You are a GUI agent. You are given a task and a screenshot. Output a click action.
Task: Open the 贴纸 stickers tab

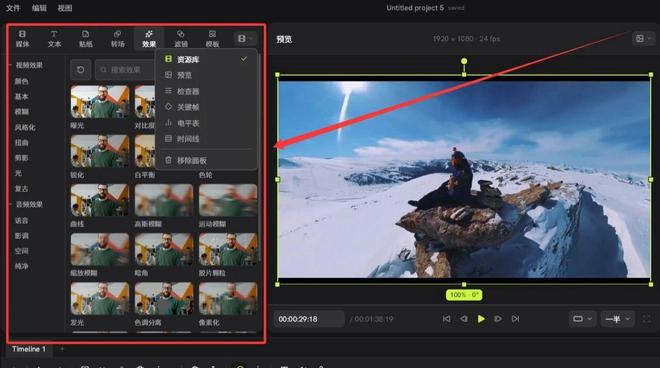pyautogui.click(x=85, y=38)
